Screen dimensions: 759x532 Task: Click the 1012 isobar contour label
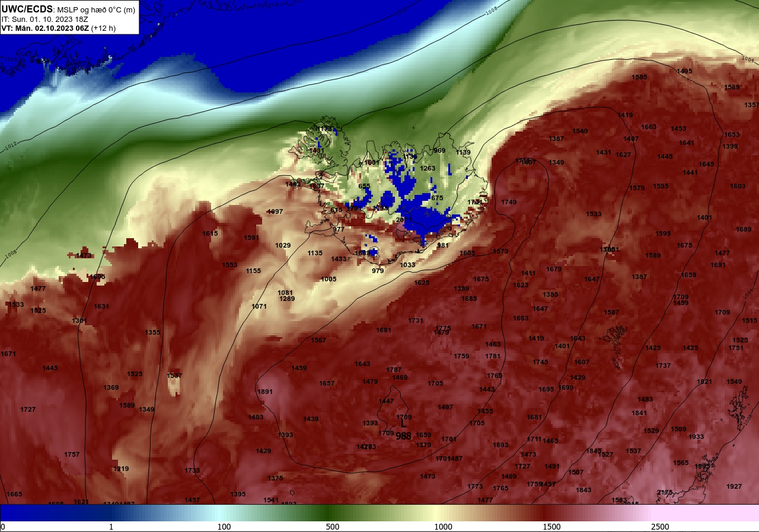tap(11, 145)
